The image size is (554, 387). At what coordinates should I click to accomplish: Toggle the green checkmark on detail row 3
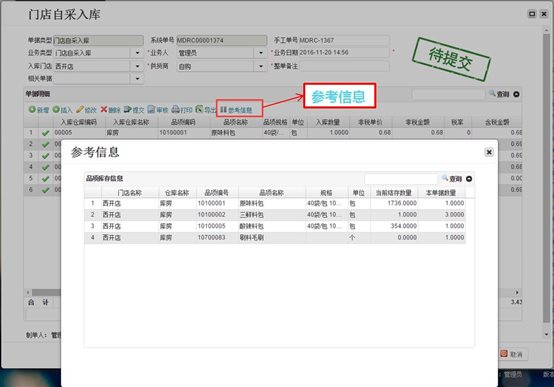(45, 156)
